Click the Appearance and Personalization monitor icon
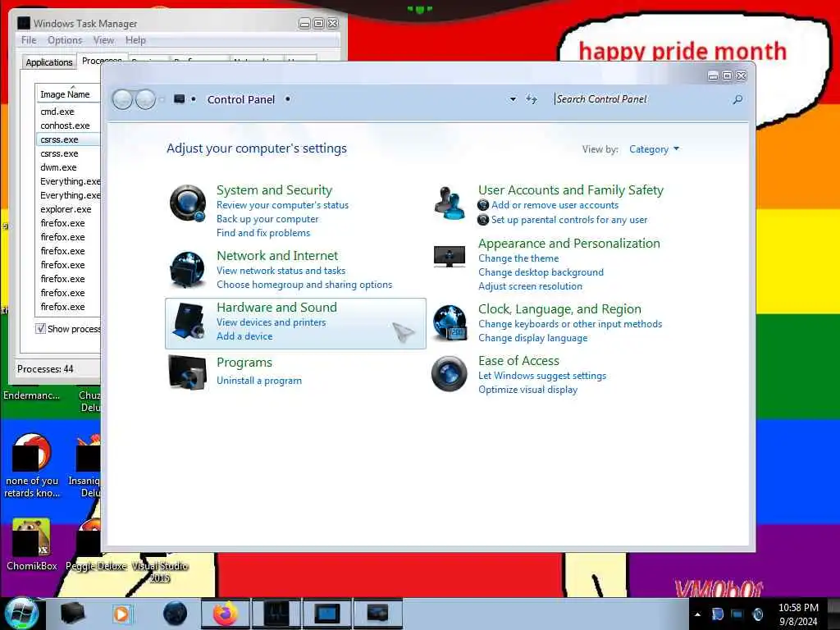The height and width of the screenshot is (630, 840). 449,256
